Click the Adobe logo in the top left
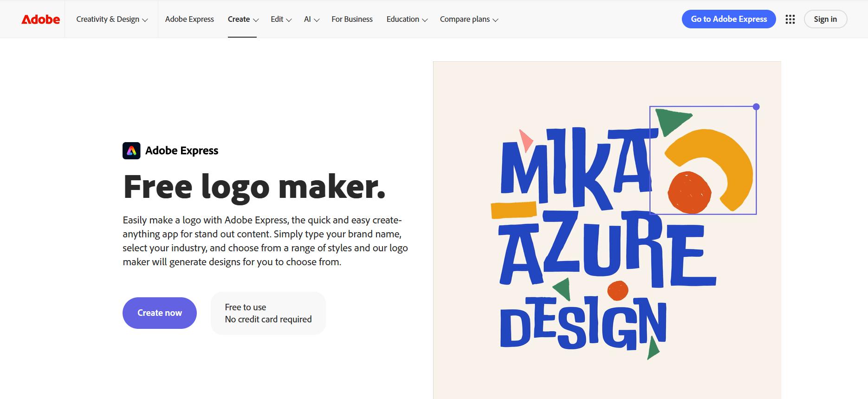The width and height of the screenshot is (868, 399). click(x=40, y=19)
